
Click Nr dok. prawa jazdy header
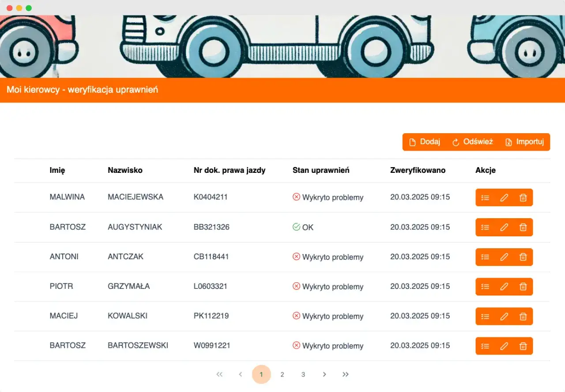(230, 170)
